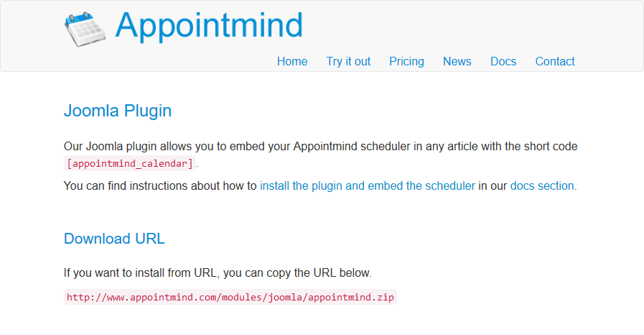Follow the install the plugin and embed link
This screenshot has height=335, width=644.
(x=368, y=185)
